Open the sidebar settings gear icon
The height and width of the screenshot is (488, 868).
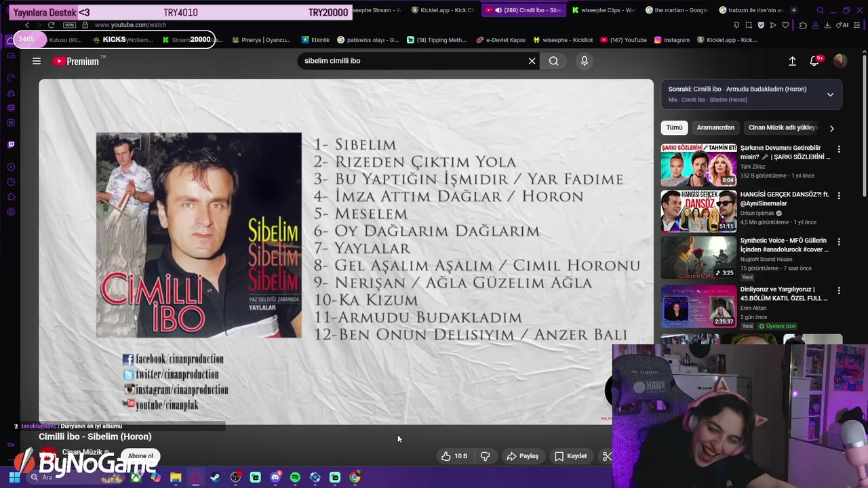coord(11,212)
